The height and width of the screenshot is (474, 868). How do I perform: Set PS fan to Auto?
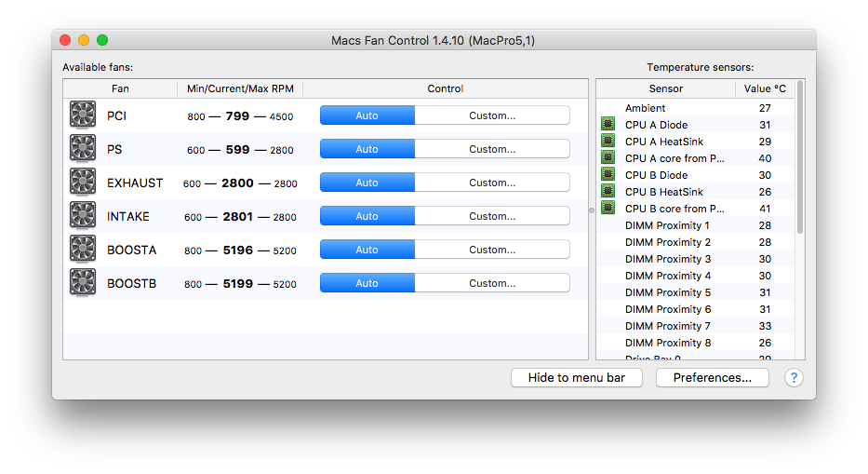click(x=367, y=149)
